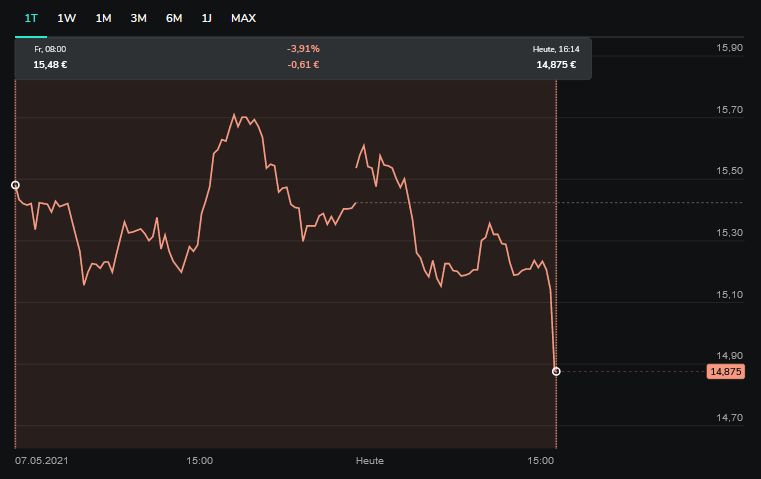Click the Heute, 16:14 time label
The height and width of the screenshot is (479, 761).
[x=556, y=48]
